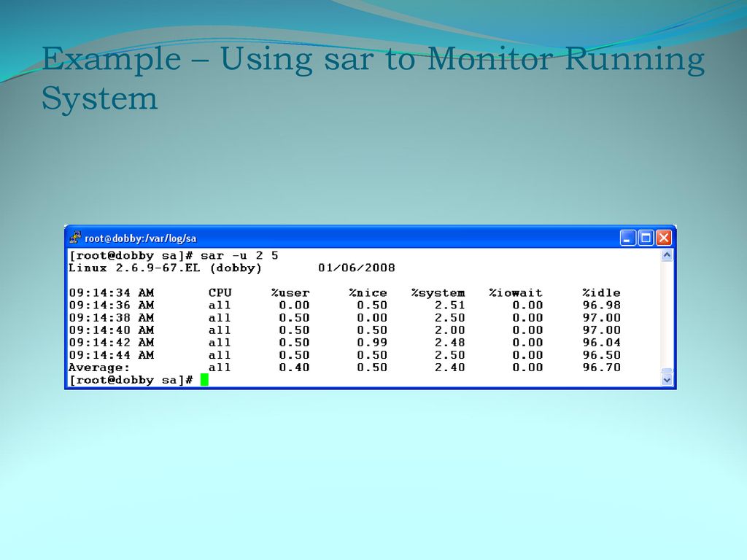
Task: Click the timestamp '09:14:40 AM'
Action: pyautogui.click(x=112, y=330)
